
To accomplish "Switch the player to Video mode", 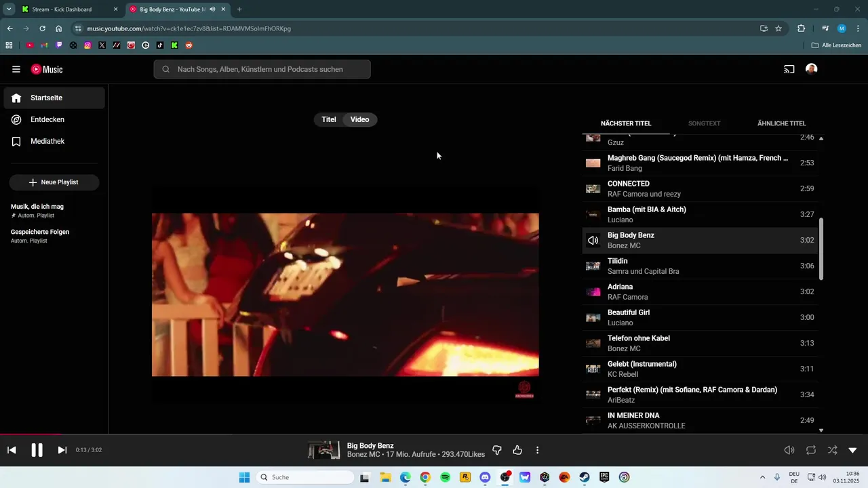I will (x=360, y=119).
